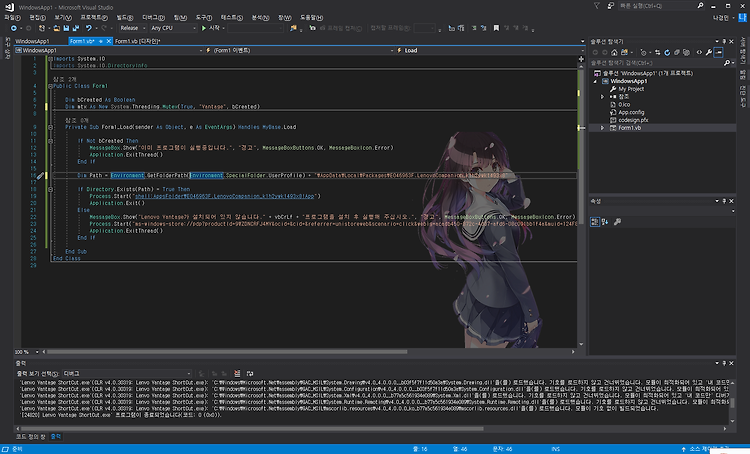Viewport: 750px width, 454px height.
Task: Click the bookmark toggle icon in toolbar
Action: click(x=496, y=28)
